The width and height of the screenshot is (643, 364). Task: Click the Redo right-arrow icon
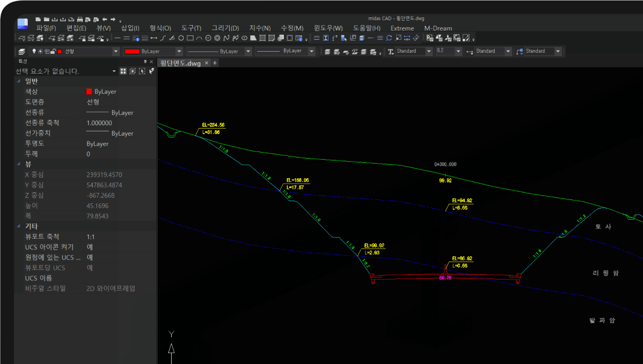pos(113,19)
